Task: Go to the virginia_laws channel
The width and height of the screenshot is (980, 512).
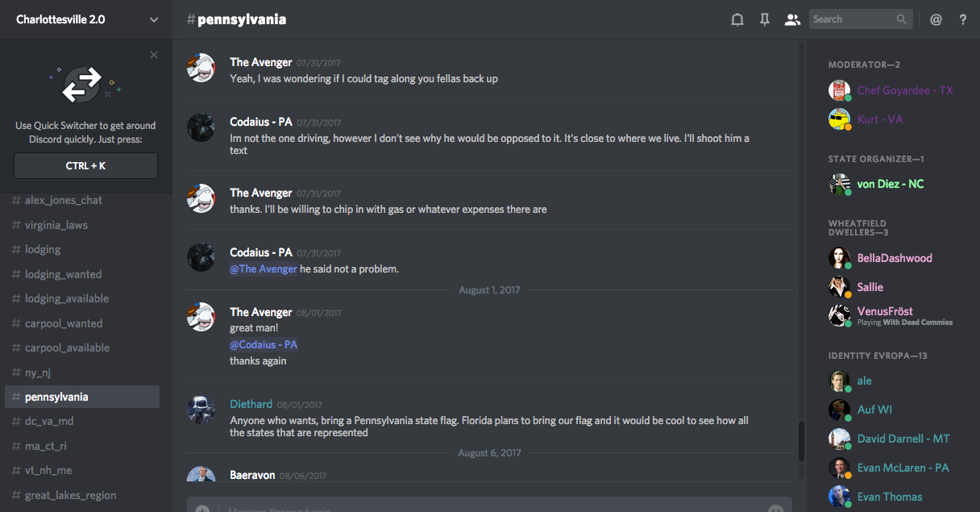Action: [56, 225]
